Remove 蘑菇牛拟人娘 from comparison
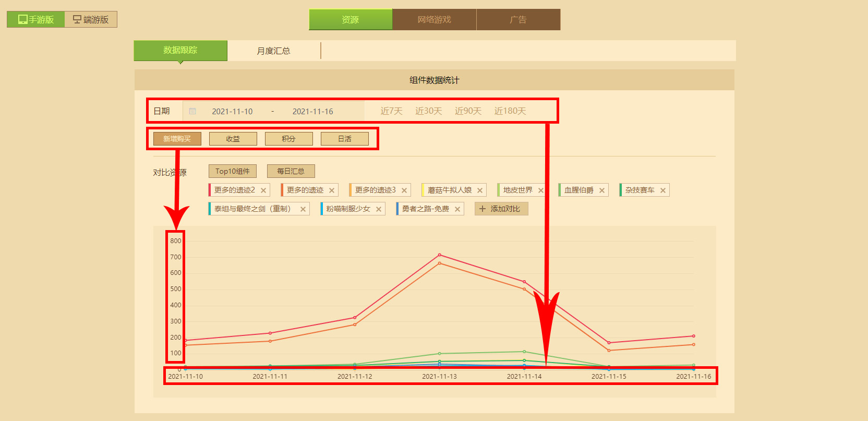The height and width of the screenshot is (421, 868). [480, 190]
